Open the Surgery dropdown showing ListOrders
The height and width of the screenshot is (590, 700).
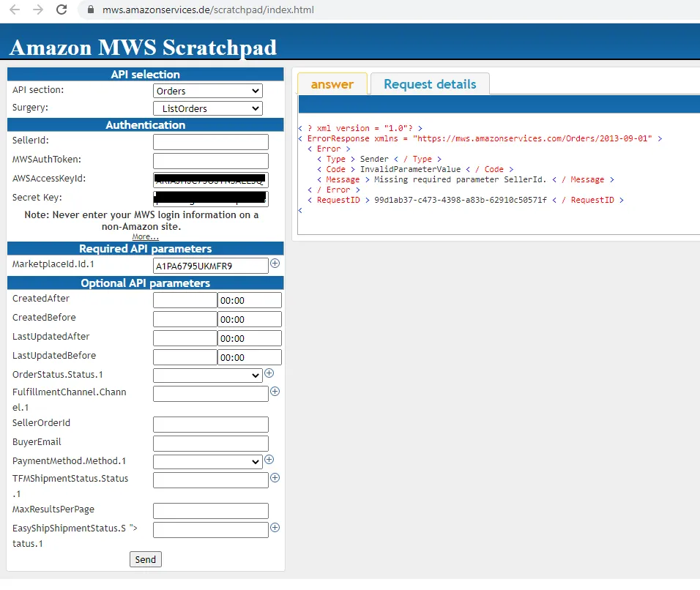click(208, 108)
